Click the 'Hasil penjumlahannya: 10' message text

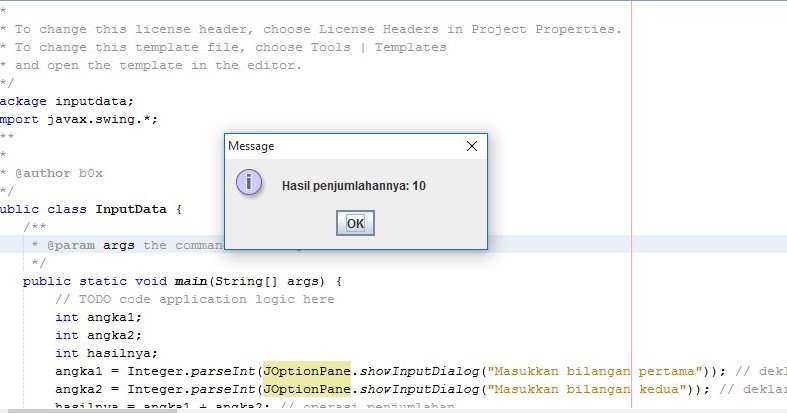[x=354, y=186]
